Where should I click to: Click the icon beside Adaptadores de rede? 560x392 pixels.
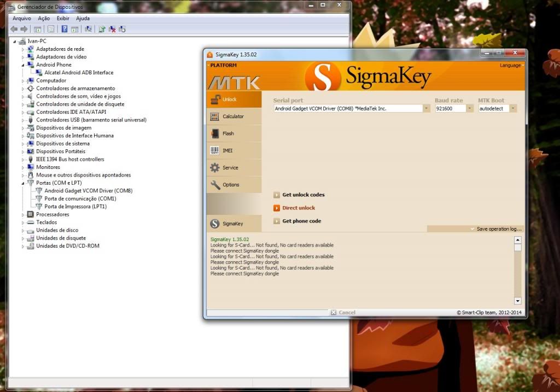31,49
